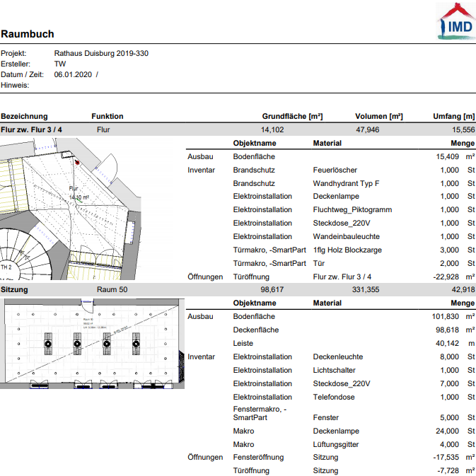Click the IMD logo in the header

tap(456, 20)
